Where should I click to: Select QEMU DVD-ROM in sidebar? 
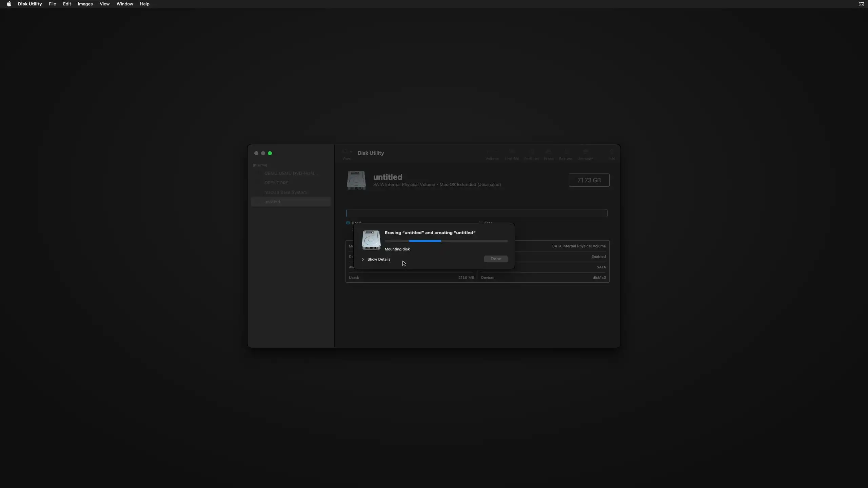[291, 173]
